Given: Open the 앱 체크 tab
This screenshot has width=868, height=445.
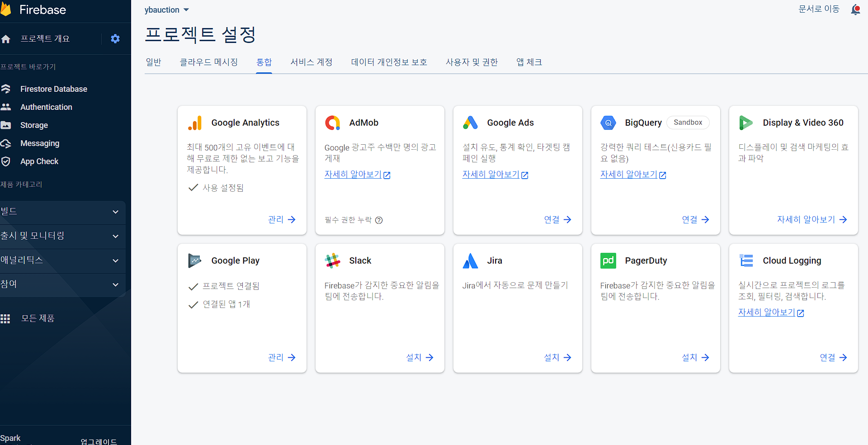Looking at the screenshot, I should 529,62.
